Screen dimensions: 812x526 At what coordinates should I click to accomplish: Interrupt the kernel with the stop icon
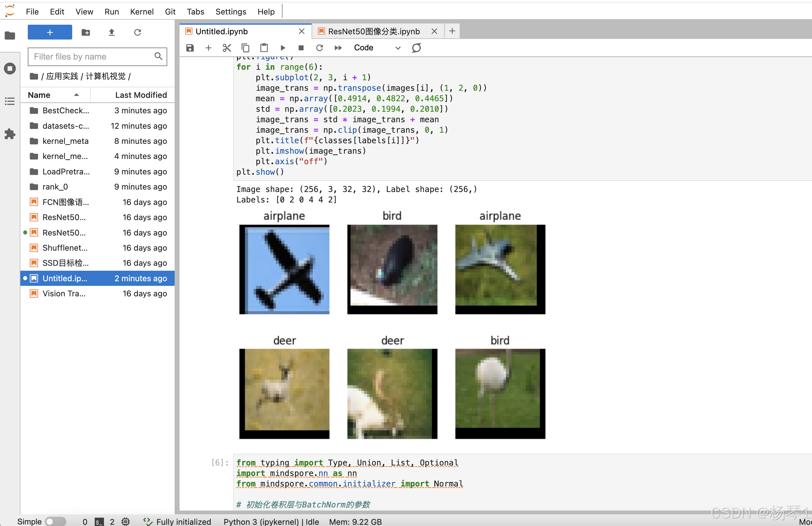301,48
